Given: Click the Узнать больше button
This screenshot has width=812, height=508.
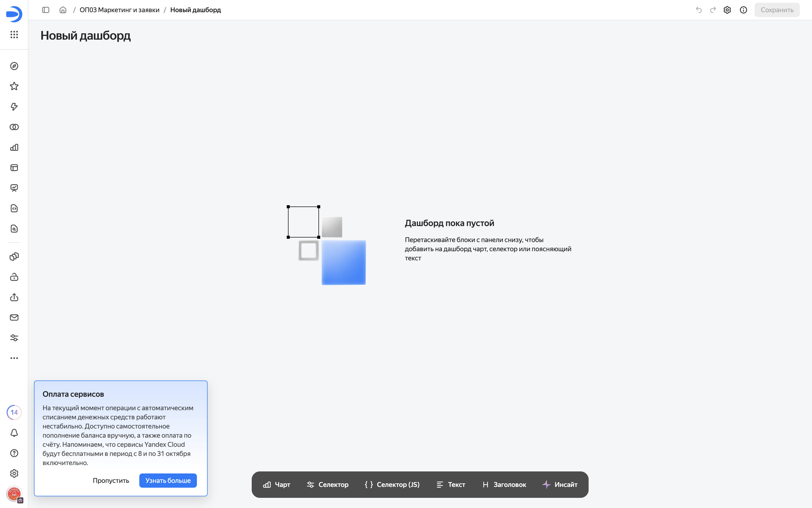Looking at the screenshot, I should 168,481.
